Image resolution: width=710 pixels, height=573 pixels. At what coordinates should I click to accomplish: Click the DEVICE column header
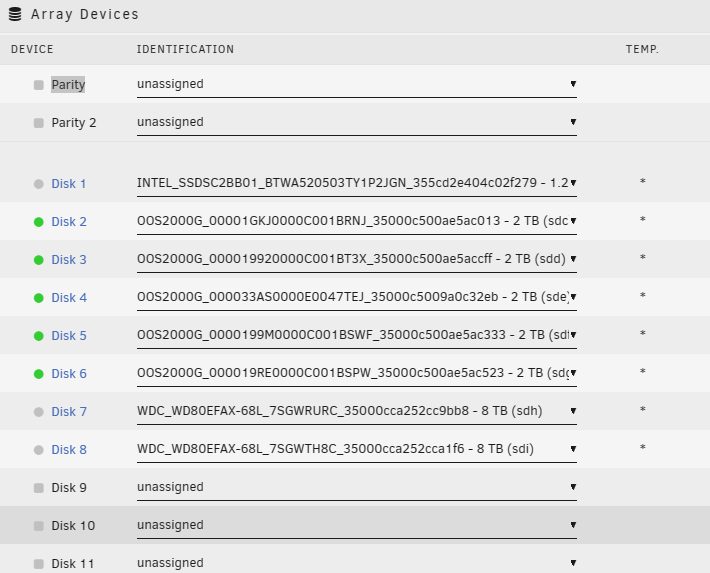coord(32,49)
